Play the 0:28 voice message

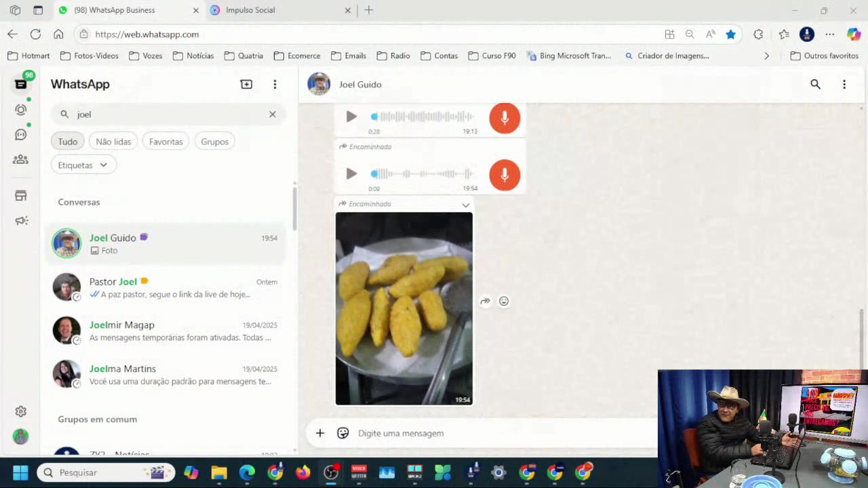click(351, 117)
